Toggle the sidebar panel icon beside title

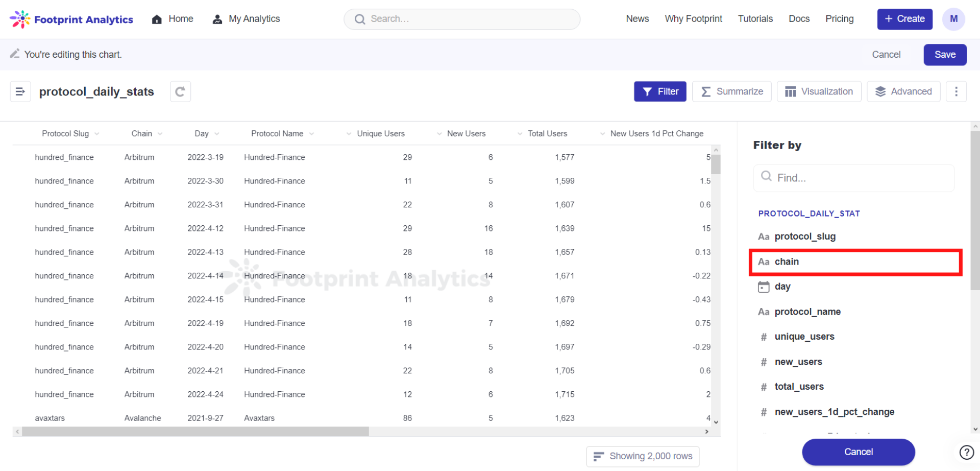pos(20,91)
